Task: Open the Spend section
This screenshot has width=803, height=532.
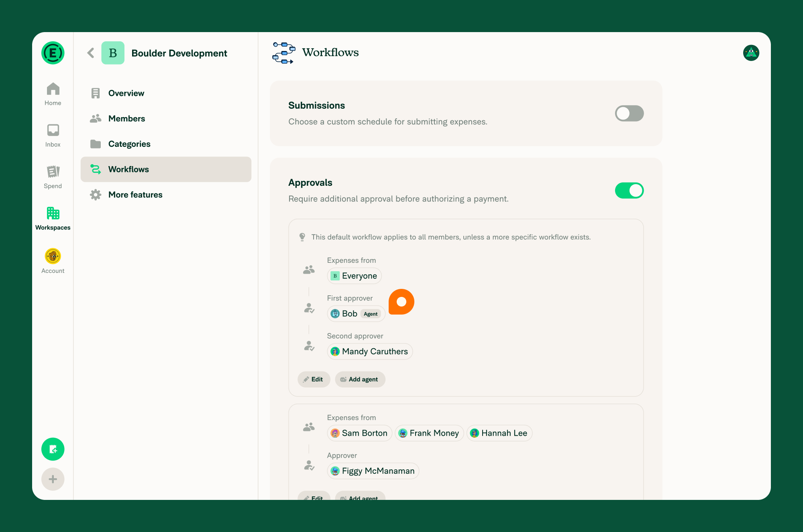Action: 53,177
